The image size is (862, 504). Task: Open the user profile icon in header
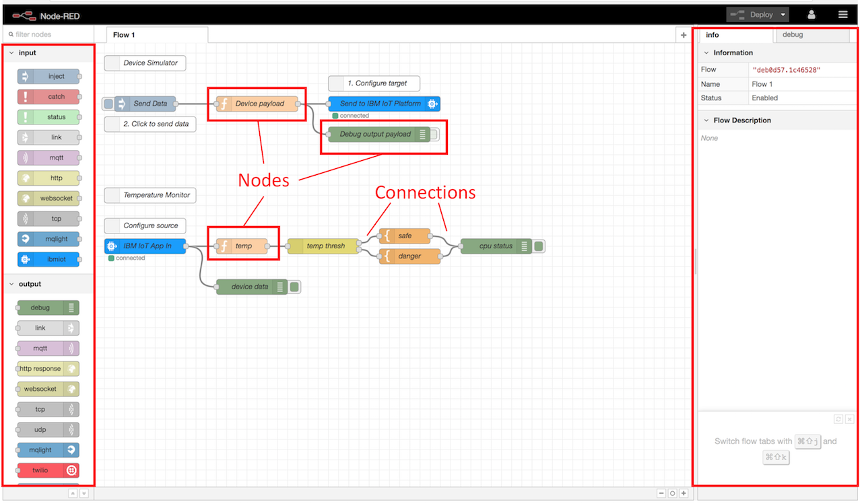click(812, 14)
